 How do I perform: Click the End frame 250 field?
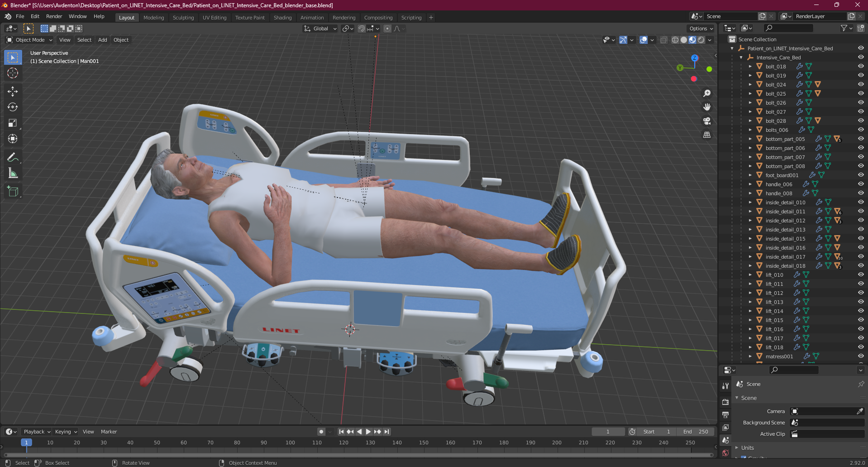tap(696, 432)
